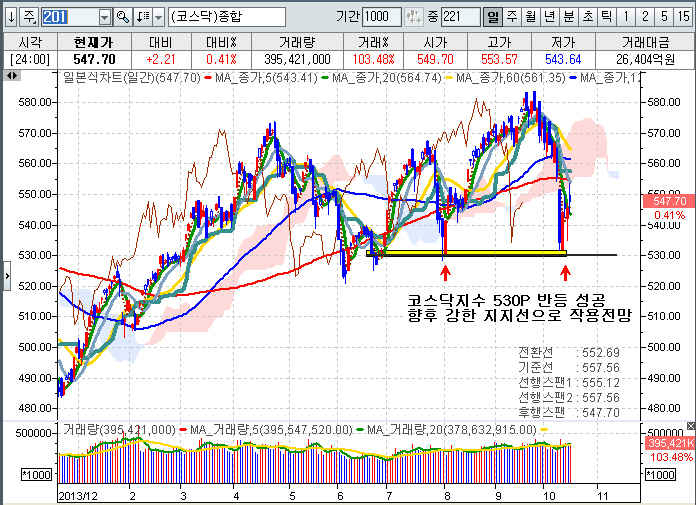Open the magnifier search for index code
This screenshot has height=505, width=696.
(x=123, y=17)
